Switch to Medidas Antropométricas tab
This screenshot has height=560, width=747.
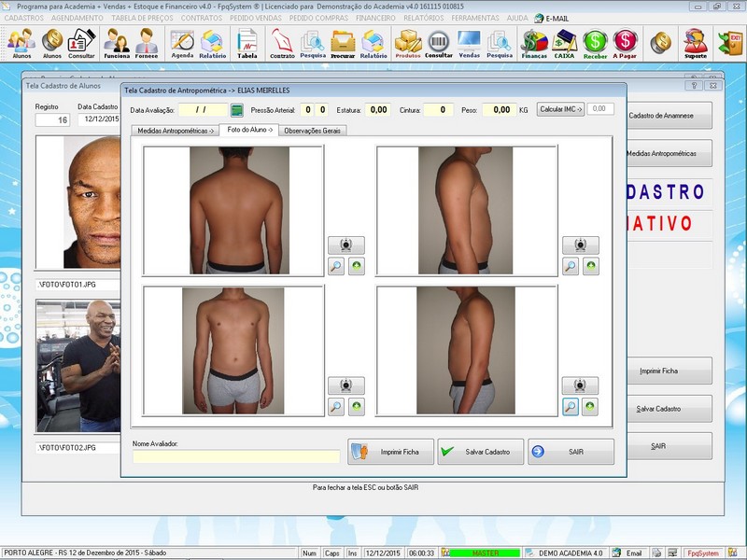pyautogui.click(x=176, y=131)
